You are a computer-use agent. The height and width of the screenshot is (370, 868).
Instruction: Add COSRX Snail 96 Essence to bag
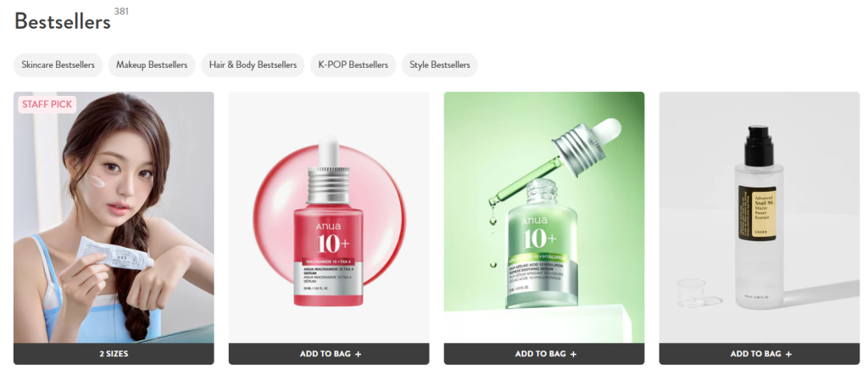pyautogui.click(x=759, y=354)
